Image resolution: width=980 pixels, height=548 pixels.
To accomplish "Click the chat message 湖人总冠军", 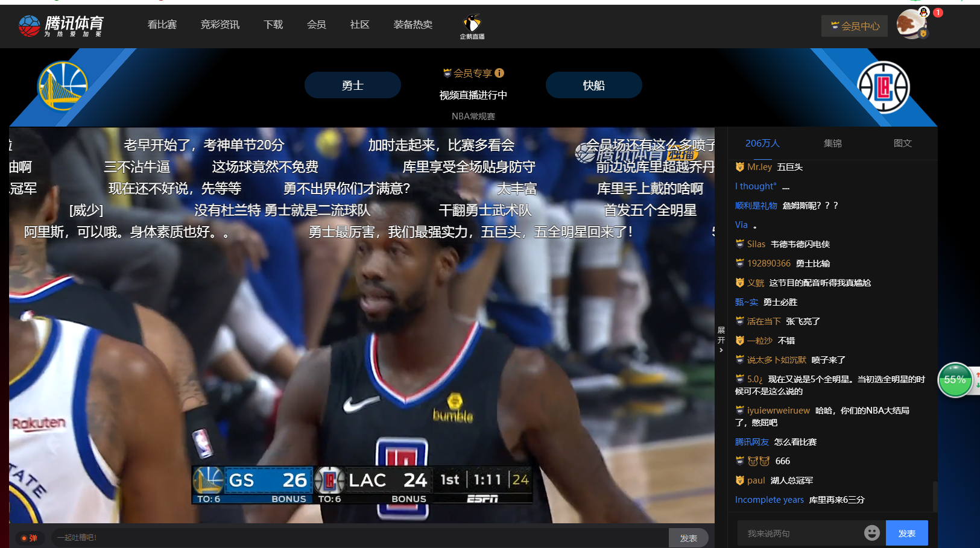I will click(792, 480).
